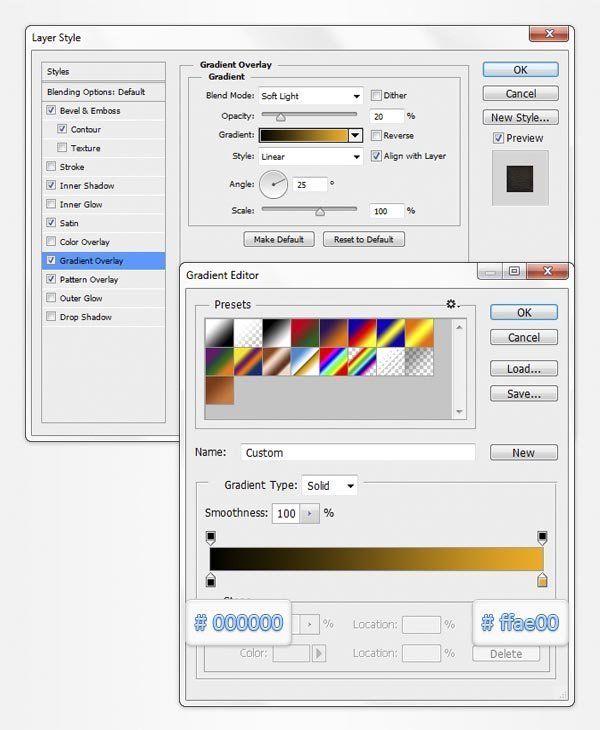Uncheck the Satin effect checkbox
This screenshot has width=600, height=730.
tap(51, 223)
